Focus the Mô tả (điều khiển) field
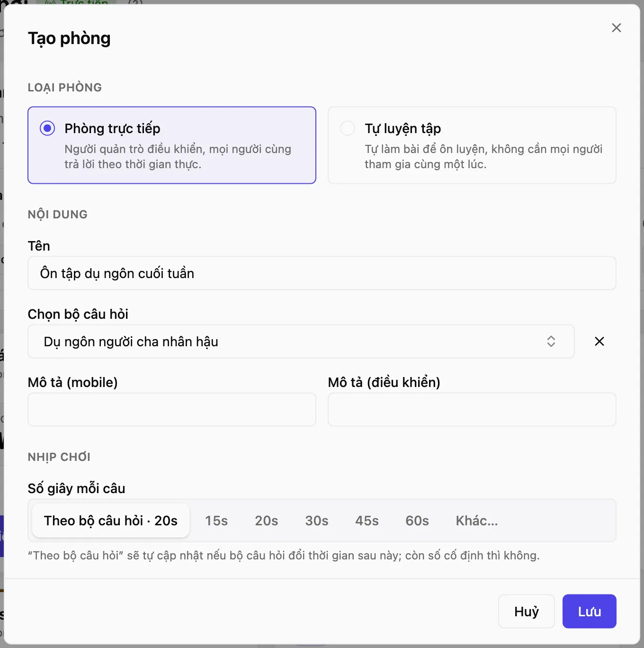 tap(472, 409)
